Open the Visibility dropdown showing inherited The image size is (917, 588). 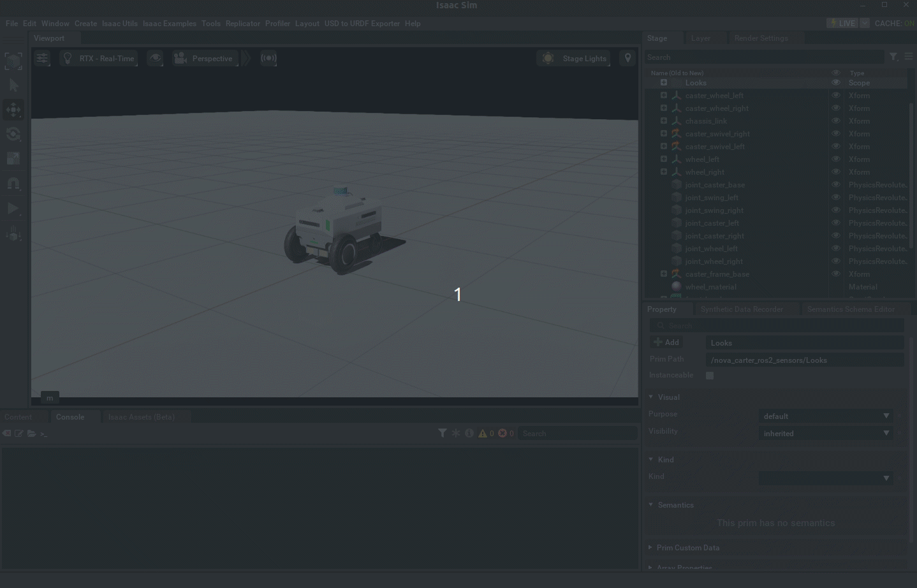825,433
